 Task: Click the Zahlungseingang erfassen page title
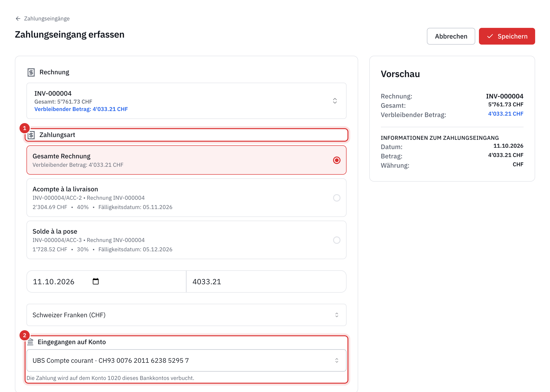69,35
